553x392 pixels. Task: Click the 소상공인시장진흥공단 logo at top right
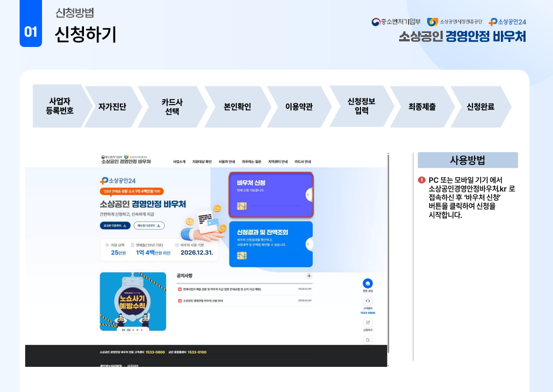(x=454, y=22)
